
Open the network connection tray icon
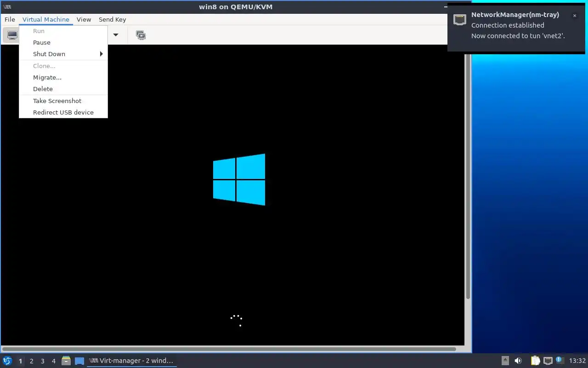coord(548,361)
